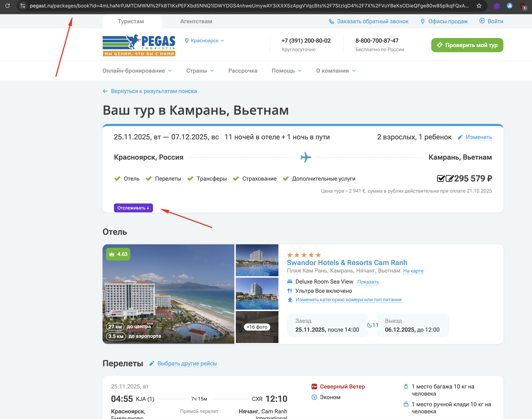Bookmark page with star icon

pos(479,6)
